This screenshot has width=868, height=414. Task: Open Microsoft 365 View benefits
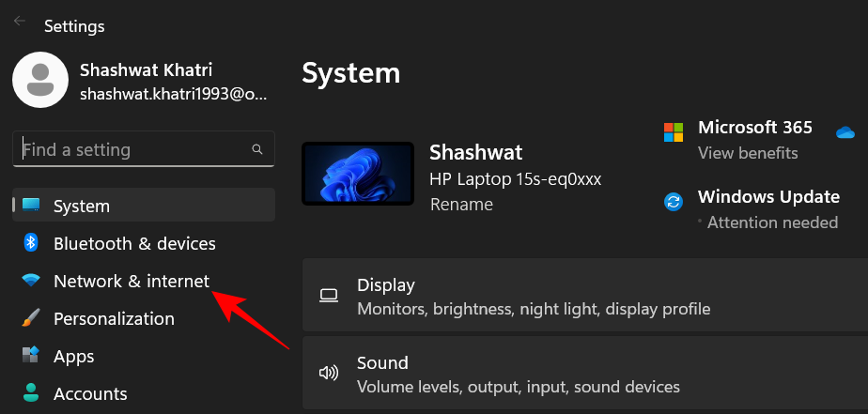coord(748,153)
